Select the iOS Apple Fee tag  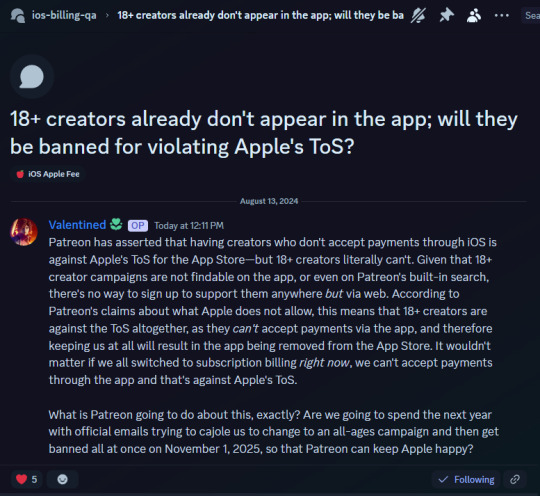coord(48,174)
